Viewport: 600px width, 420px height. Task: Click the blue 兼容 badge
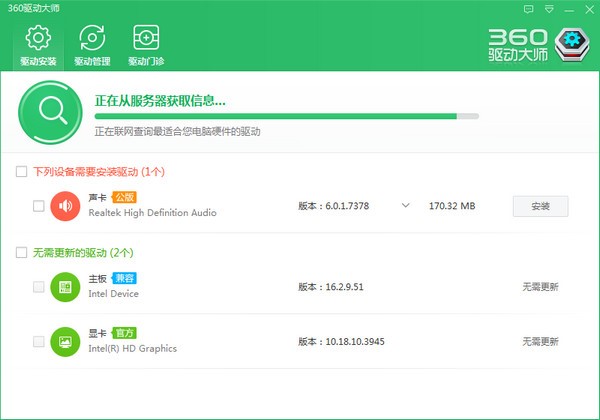[x=124, y=278]
